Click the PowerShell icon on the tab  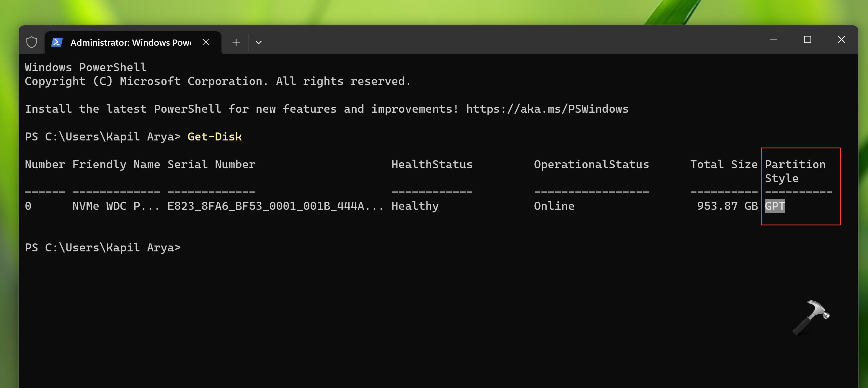point(57,42)
